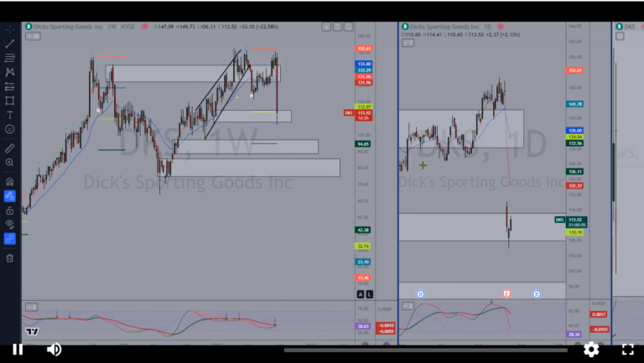Toggle hide all drawings eye icon

pyautogui.click(x=10, y=224)
